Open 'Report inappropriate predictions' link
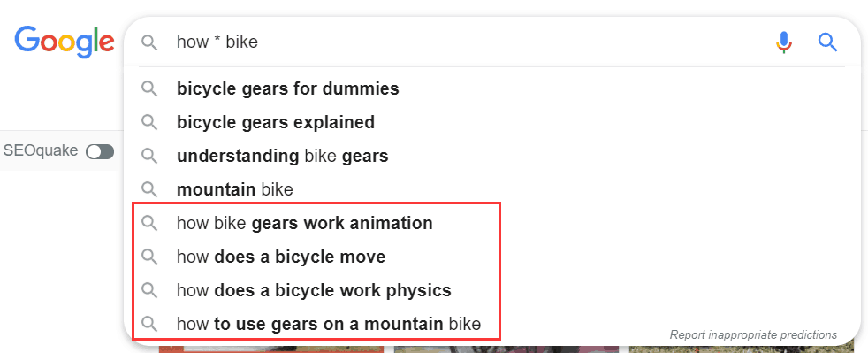Viewport: 868px width, 353px height. [x=753, y=334]
